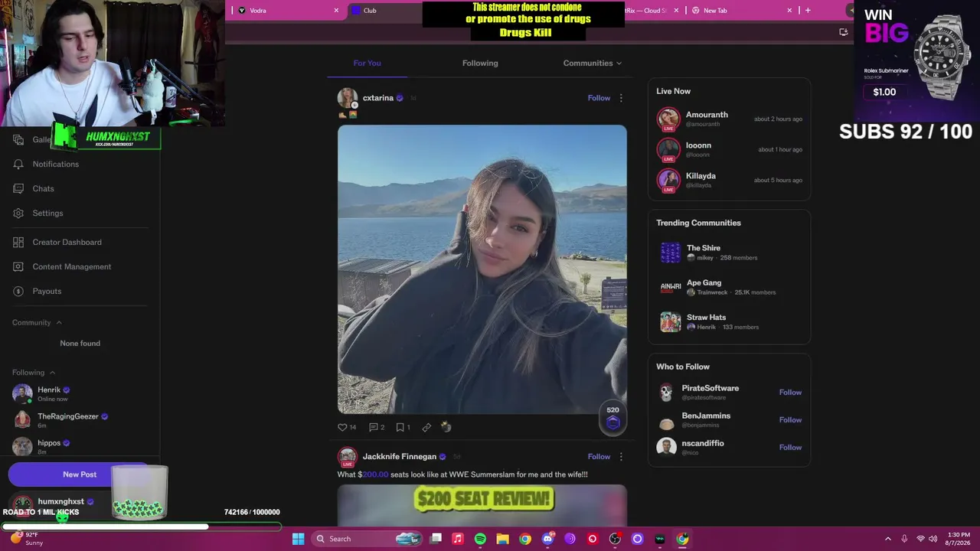The width and height of the screenshot is (980, 551).
Task: Open OBS Studio from the taskbar
Action: pos(615,539)
